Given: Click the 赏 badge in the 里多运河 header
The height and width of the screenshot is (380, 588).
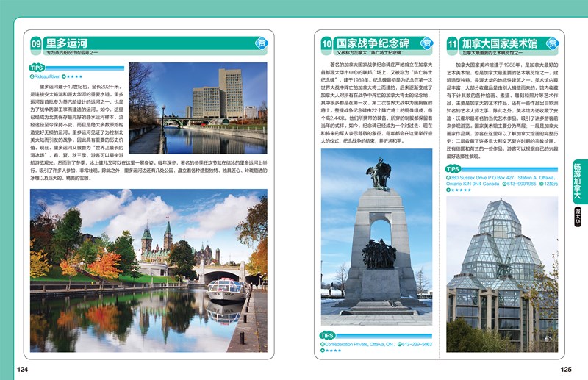Looking at the screenshot, I should click(x=262, y=43).
